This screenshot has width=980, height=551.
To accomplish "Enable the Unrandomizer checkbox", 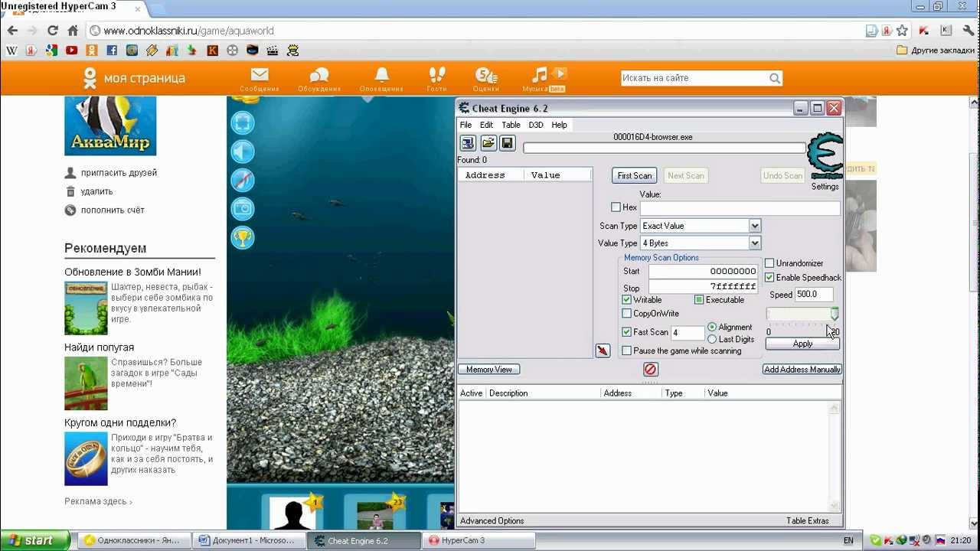I will (769, 263).
